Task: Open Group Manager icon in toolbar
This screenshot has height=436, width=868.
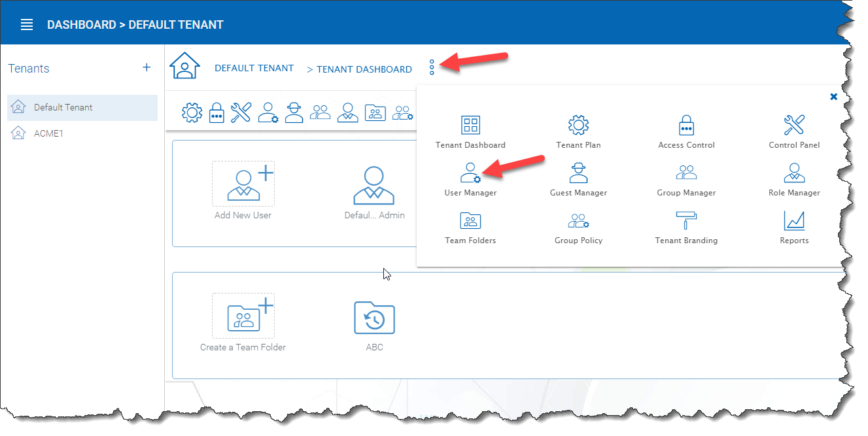Action: 321,112
